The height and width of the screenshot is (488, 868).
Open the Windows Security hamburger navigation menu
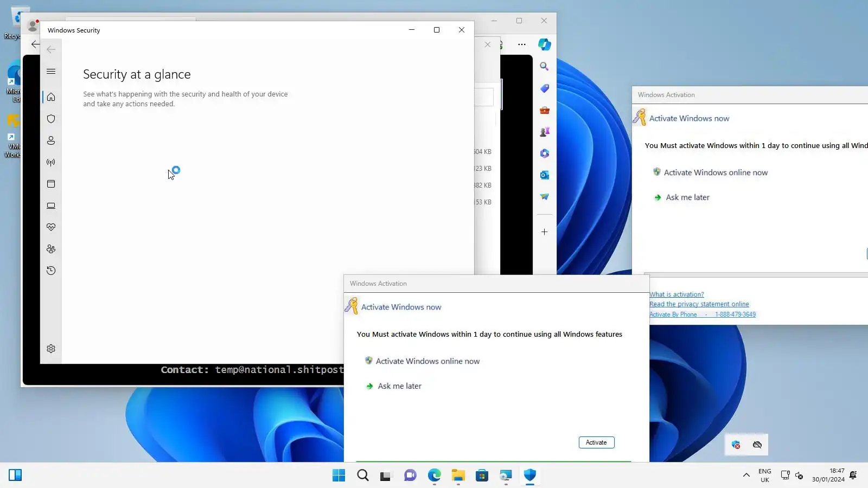tap(51, 71)
